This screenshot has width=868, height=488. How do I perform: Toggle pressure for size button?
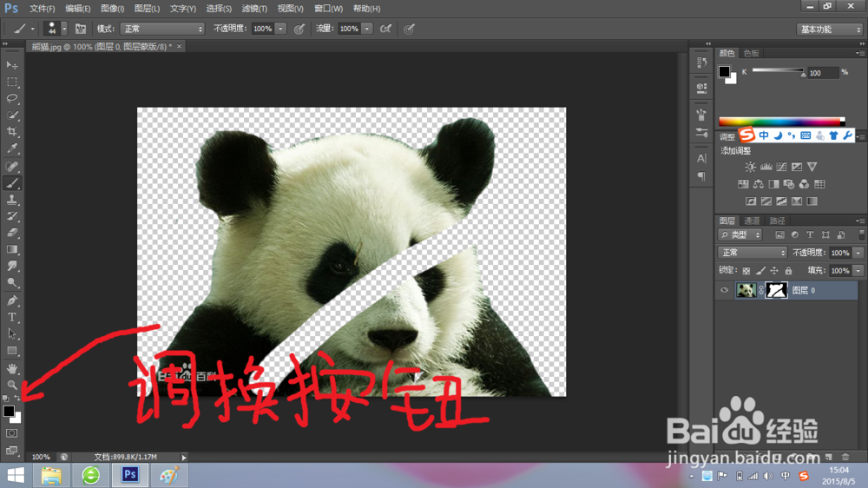[409, 29]
